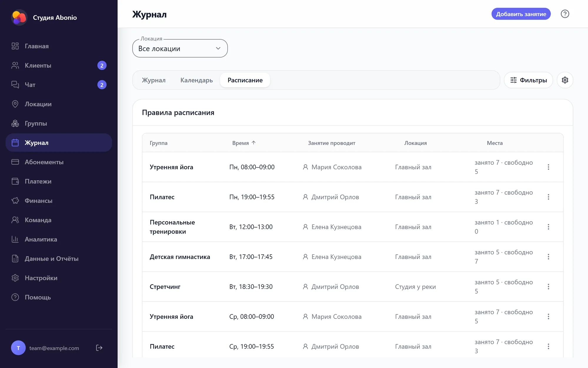The image size is (588, 368).
Task: Click the Места column header
Action: (x=495, y=143)
